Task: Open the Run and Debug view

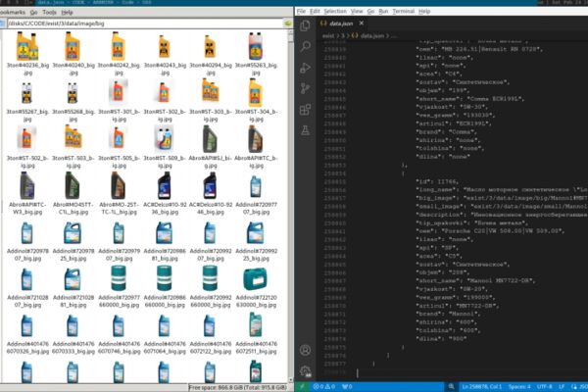Action: 305,68
